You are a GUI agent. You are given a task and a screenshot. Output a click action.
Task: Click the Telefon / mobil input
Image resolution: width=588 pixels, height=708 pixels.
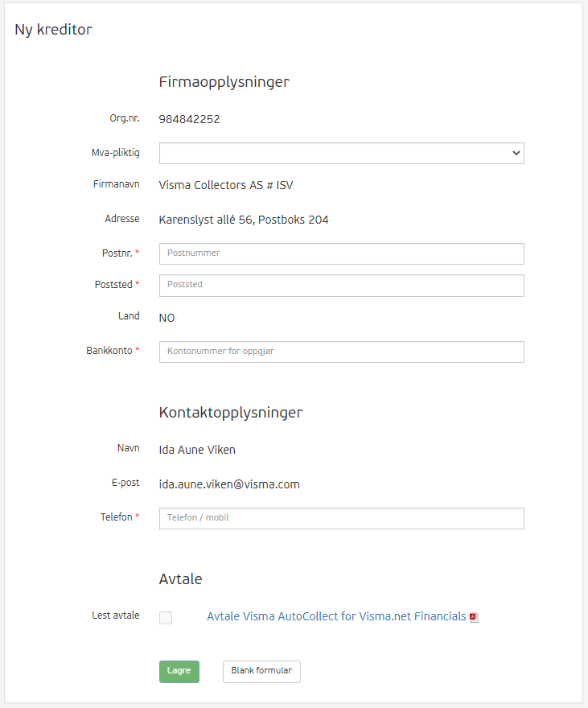[342, 518]
